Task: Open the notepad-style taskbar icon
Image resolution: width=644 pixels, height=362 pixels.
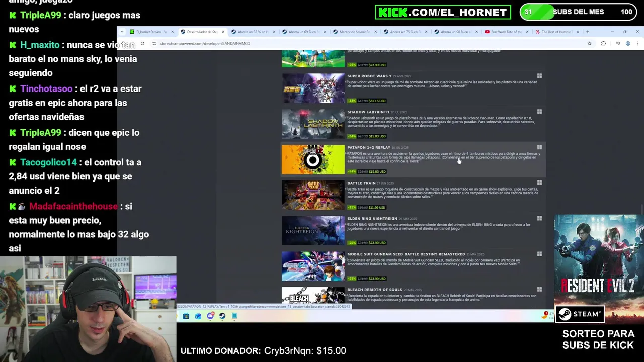Action: coord(234,316)
